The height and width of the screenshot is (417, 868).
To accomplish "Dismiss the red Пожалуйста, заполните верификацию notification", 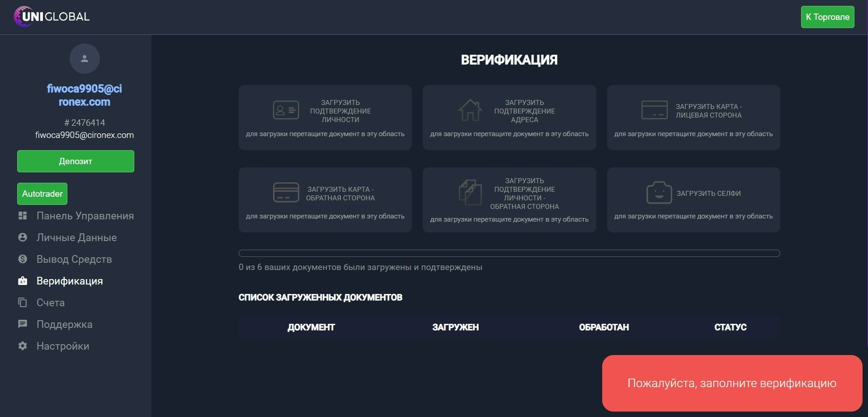I will click(x=732, y=383).
